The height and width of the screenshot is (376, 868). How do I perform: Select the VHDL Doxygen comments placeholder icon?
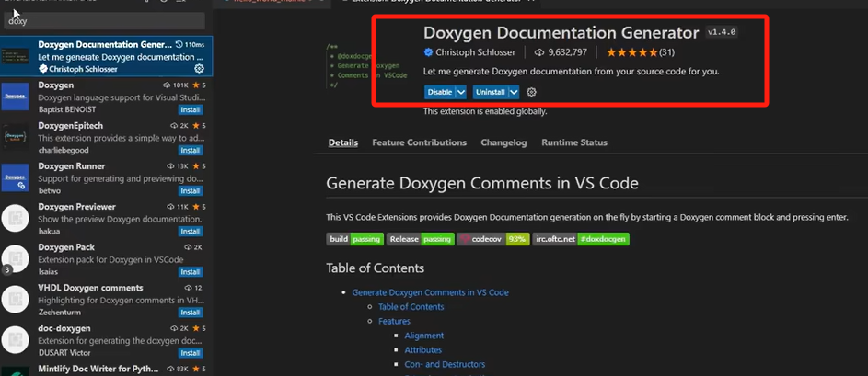[x=15, y=299]
